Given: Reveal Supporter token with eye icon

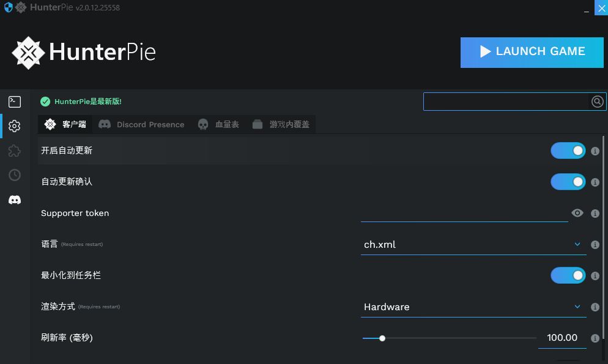Looking at the screenshot, I should [x=577, y=213].
